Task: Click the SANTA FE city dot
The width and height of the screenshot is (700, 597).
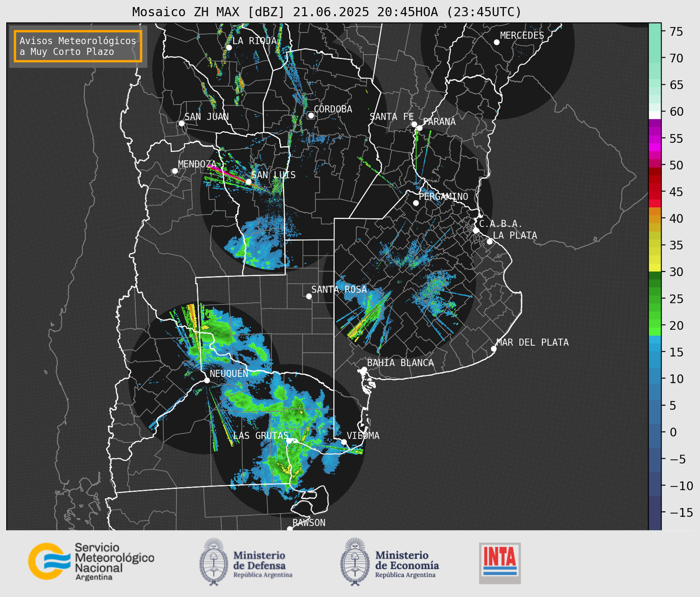Action: coord(414,124)
